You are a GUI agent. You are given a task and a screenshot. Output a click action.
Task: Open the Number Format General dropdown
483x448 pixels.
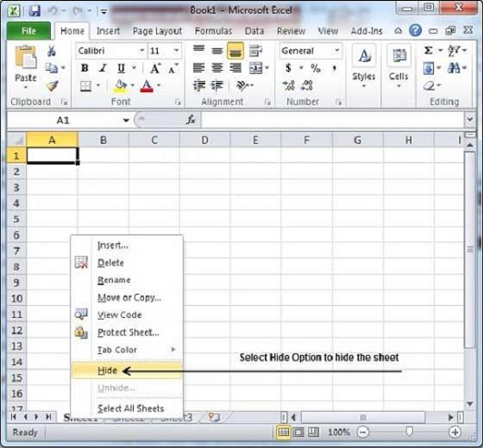pyautogui.click(x=337, y=51)
